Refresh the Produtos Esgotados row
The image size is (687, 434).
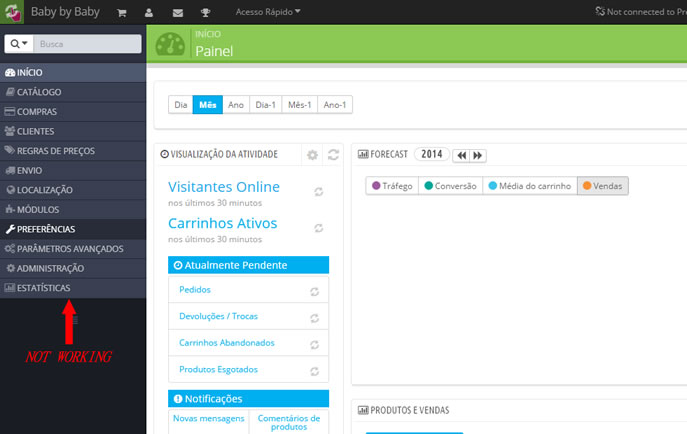(315, 371)
